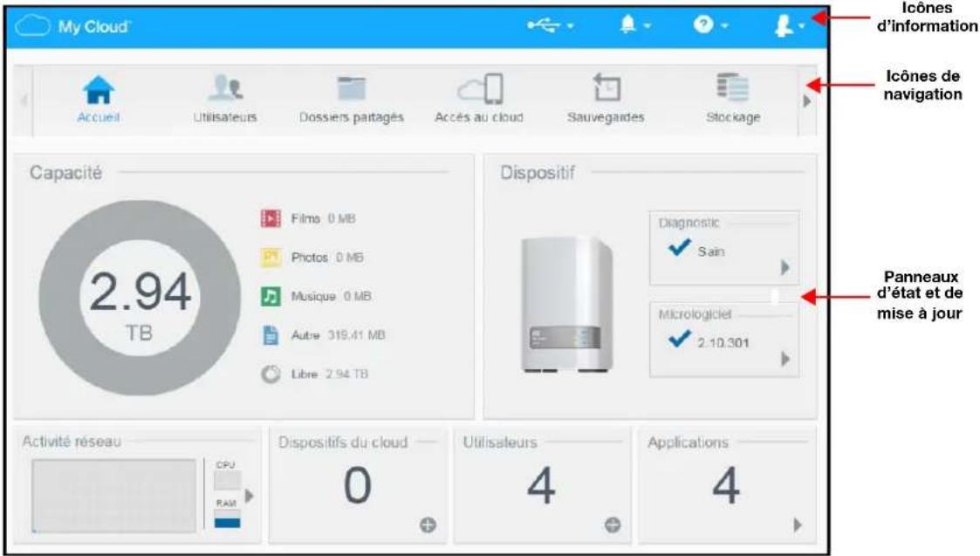The image size is (980, 556).
Task: Add a user with plus icon
Action: tap(613, 525)
